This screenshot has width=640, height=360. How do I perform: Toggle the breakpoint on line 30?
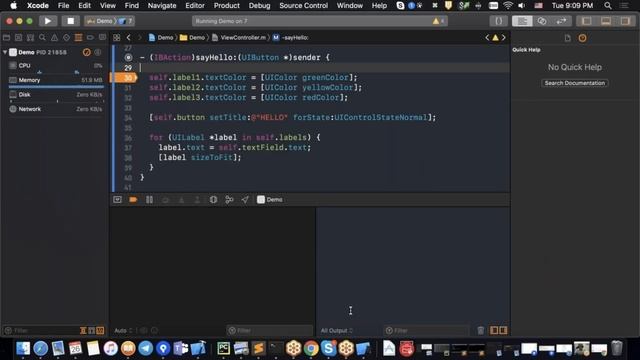(124, 78)
